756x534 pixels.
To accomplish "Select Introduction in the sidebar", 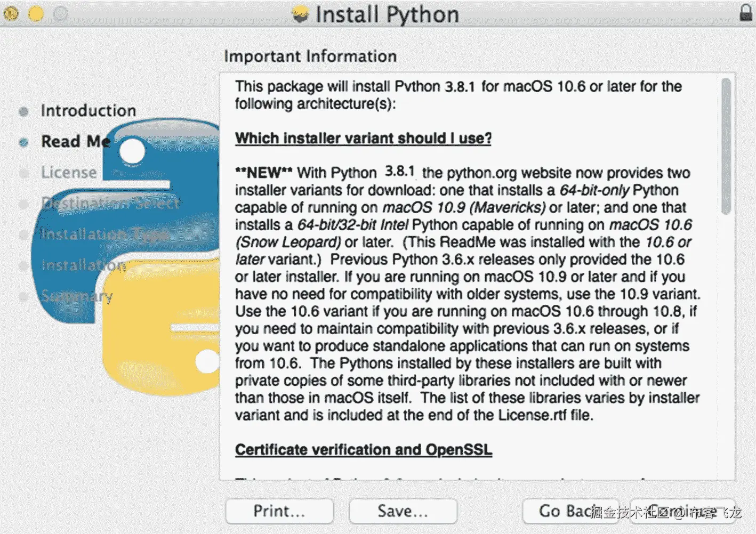I will (88, 110).
